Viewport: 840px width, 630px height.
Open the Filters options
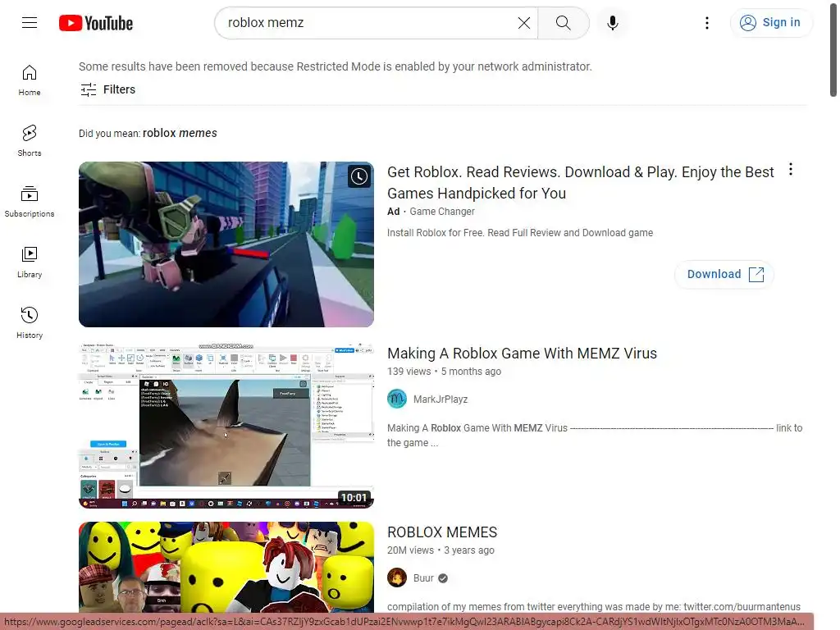point(107,89)
